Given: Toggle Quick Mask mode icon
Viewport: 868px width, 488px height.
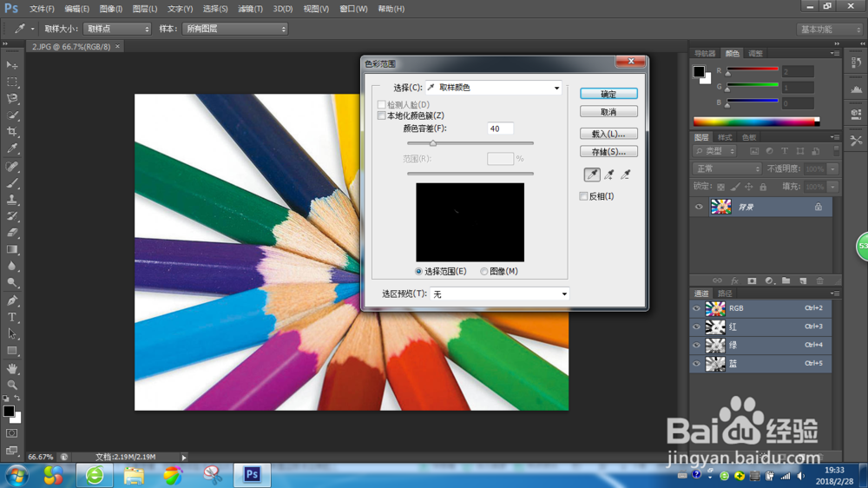Looking at the screenshot, I should 12,433.
